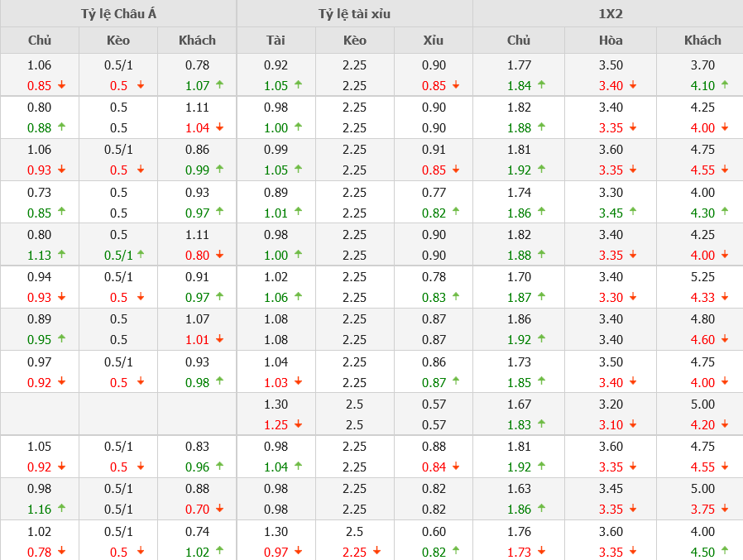Click the green up arrow next to 4.50
Screen dimensions: 743x560
[725, 550]
